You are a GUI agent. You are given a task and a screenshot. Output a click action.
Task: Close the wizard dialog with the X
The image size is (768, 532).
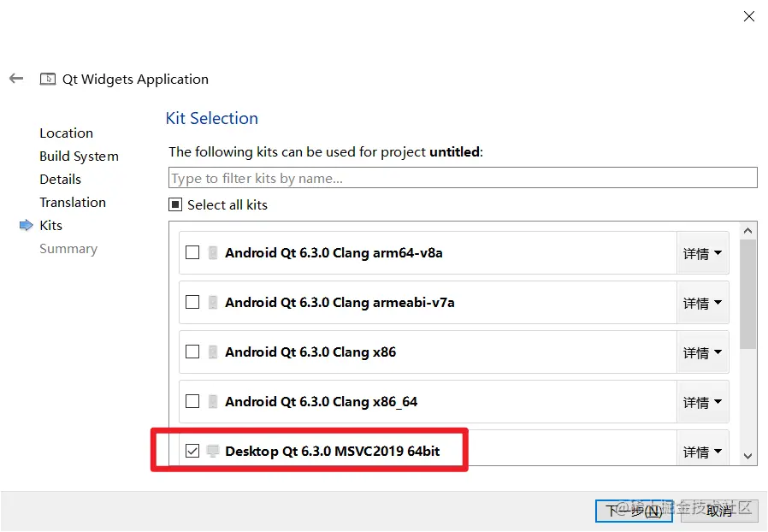[x=749, y=16]
